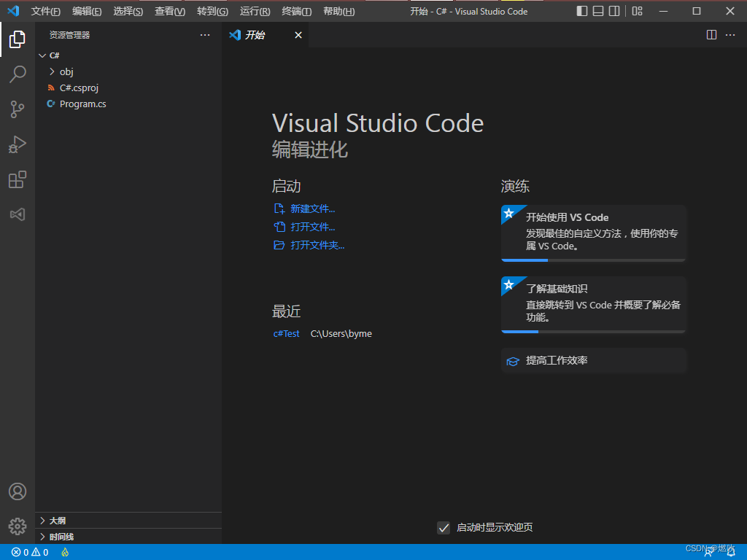Viewport: 747px width, 560px height.
Task: Click the flame icon in status bar
Action: 65,553
